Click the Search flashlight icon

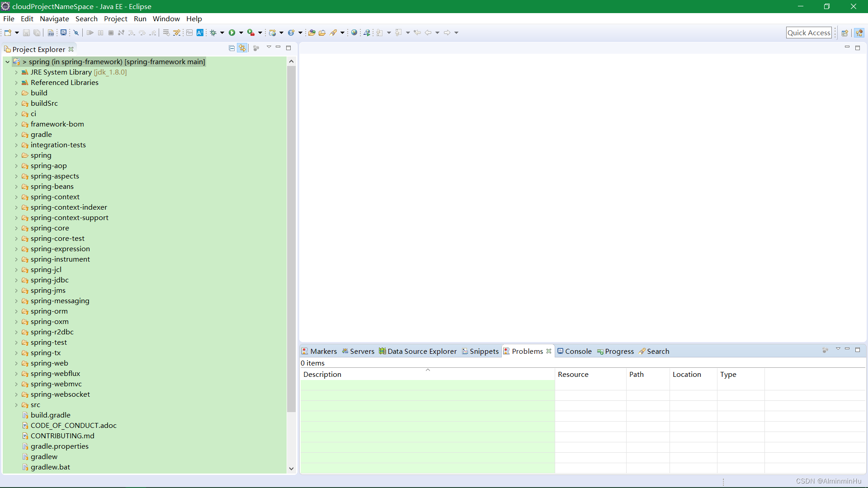click(x=333, y=33)
